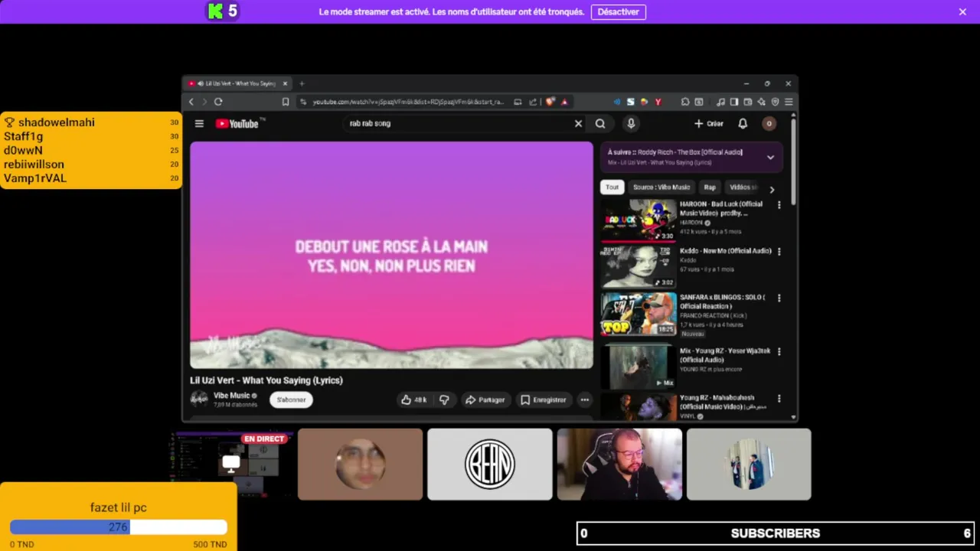The image size is (980, 551).
Task: Open Kxddo New Me video thumbnail
Action: click(639, 267)
